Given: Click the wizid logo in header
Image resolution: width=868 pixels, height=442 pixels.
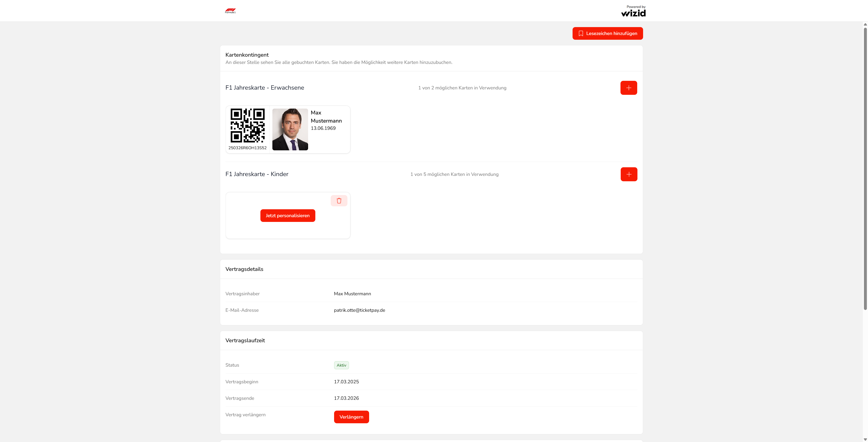Looking at the screenshot, I should tap(633, 13).
